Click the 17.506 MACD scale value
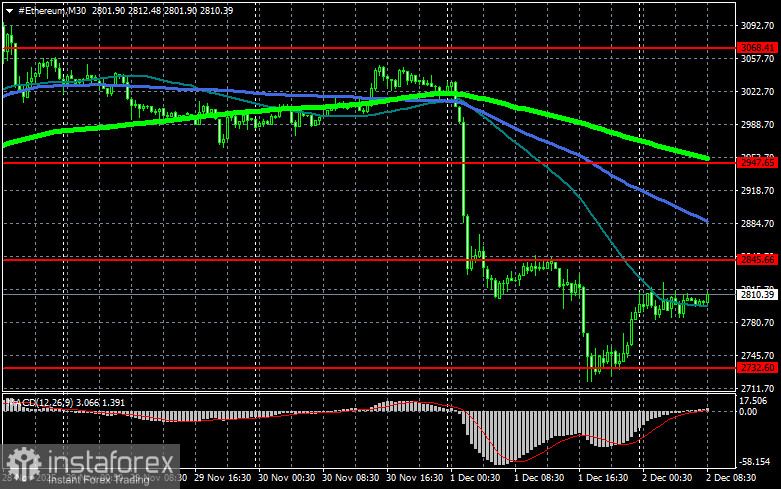Viewport: 781px width, 489px height. click(x=753, y=401)
